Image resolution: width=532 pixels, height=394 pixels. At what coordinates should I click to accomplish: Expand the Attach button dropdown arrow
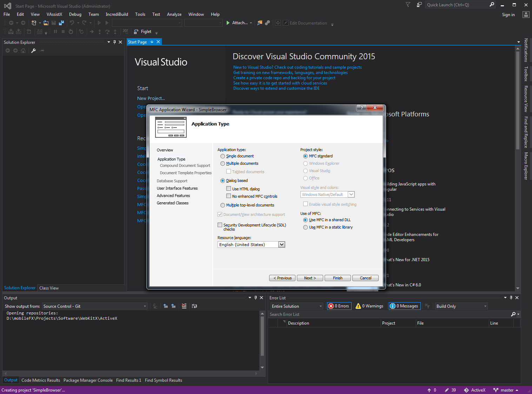[x=251, y=23]
